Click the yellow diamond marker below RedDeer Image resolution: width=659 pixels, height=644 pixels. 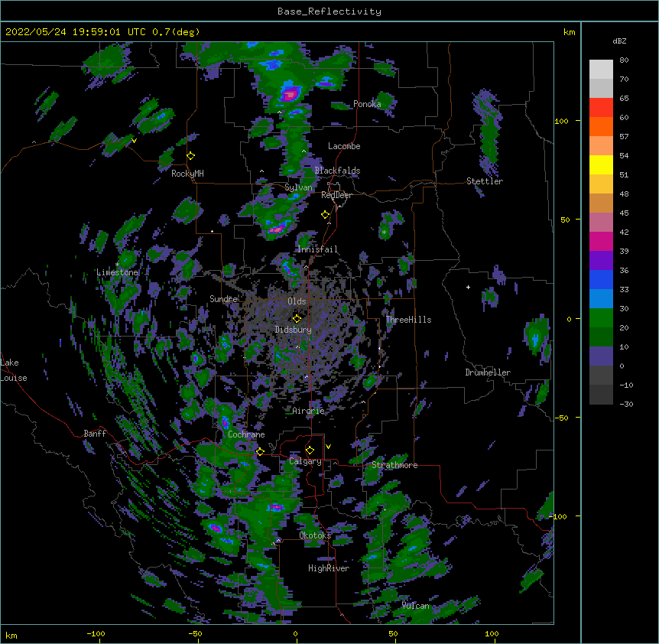point(326,215)
